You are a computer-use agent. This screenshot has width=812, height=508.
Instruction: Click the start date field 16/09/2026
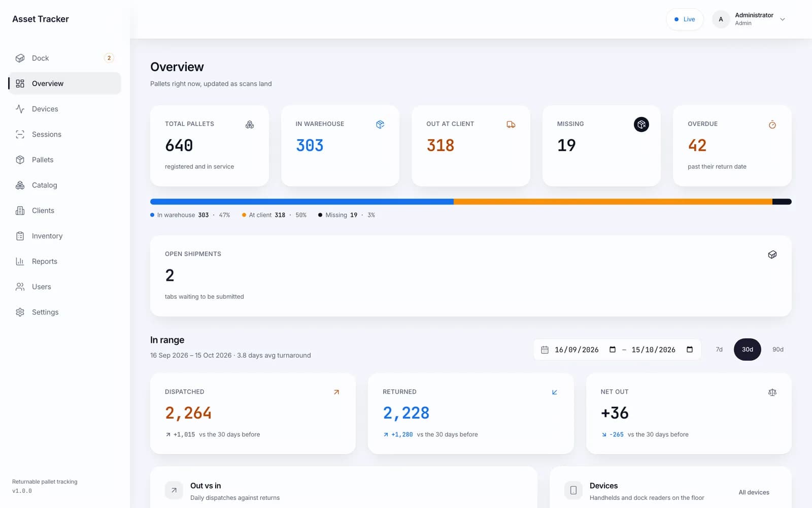click(586, 350)
